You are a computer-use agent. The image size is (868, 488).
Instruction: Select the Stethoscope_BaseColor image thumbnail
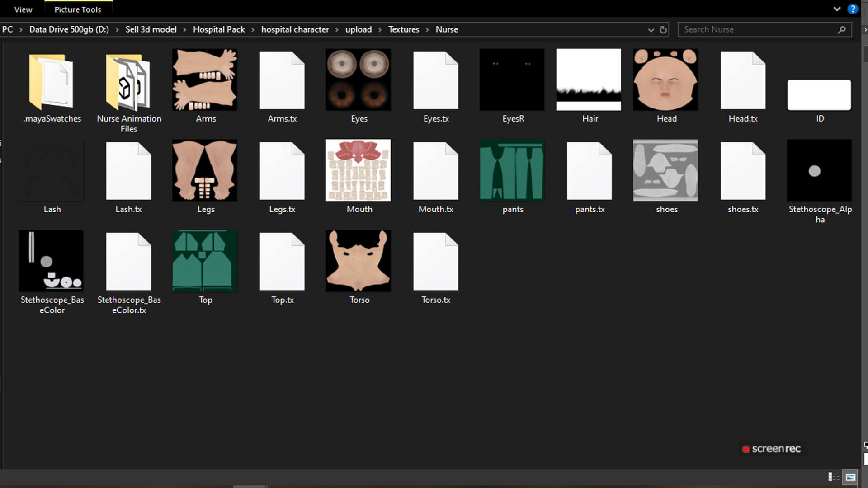click(51, 261)
